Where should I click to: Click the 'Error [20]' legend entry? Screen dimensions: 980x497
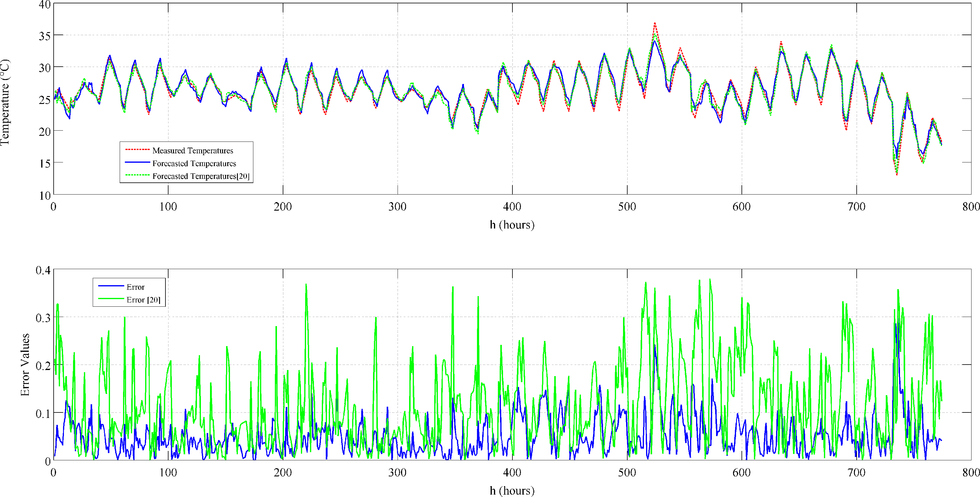[x=143, y=300]
